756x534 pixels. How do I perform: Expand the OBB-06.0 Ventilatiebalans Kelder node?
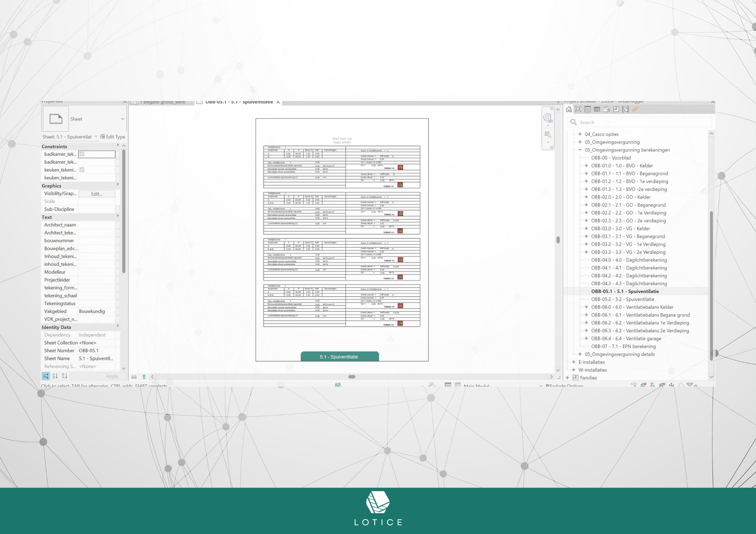(x=587, y=307)
